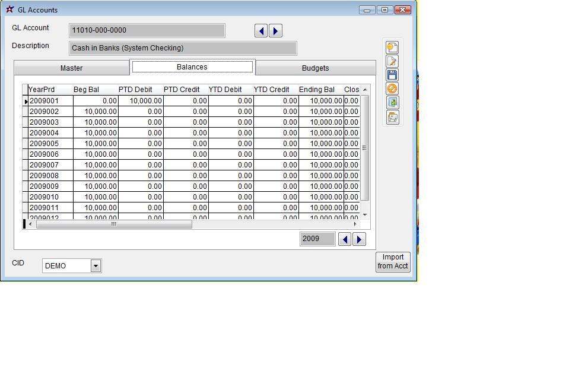The width and height of the screenshot is (588, 383).
Task: Show previous year before 2009
Action: pyautogui.click(x=345, y=239)
